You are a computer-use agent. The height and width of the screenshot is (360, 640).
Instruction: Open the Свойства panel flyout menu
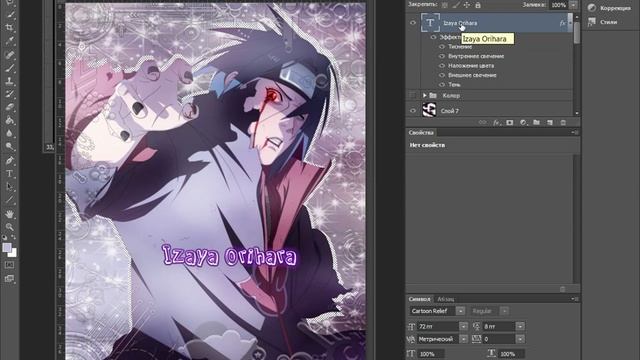(575, 133)
